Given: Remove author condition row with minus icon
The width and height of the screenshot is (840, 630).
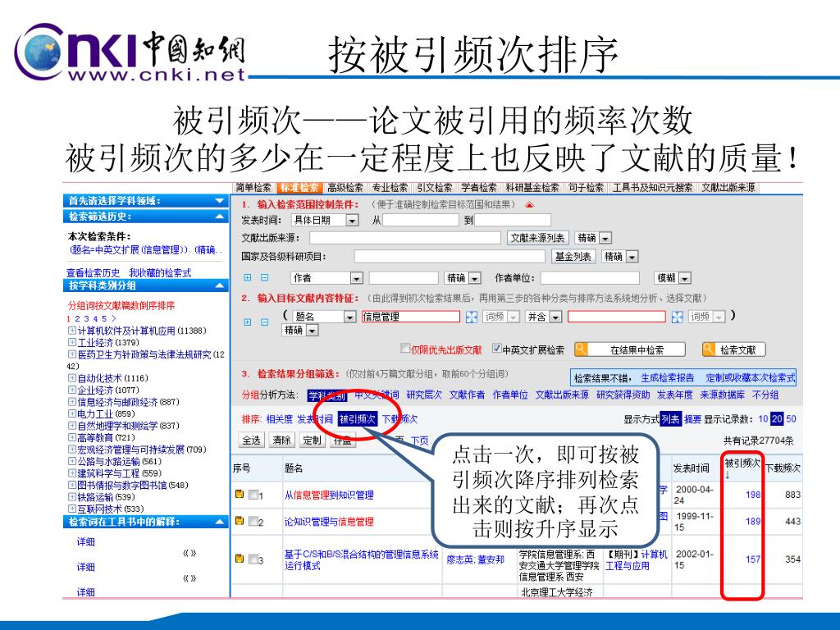Looking at the screenshot, I should tap(265, 277).
